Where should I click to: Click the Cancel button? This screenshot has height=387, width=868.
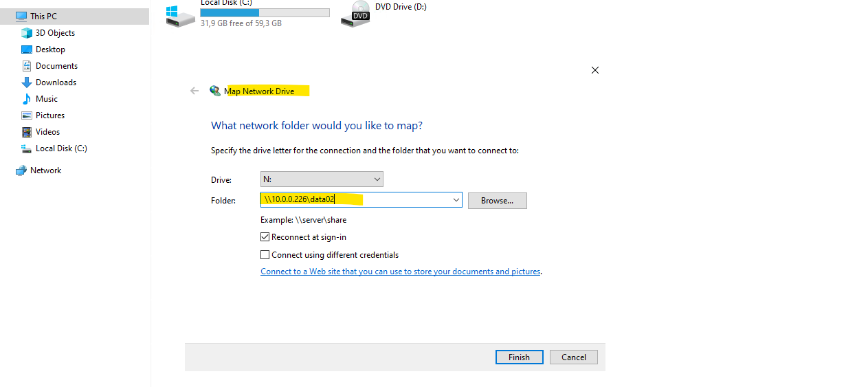tap(574, 357)
